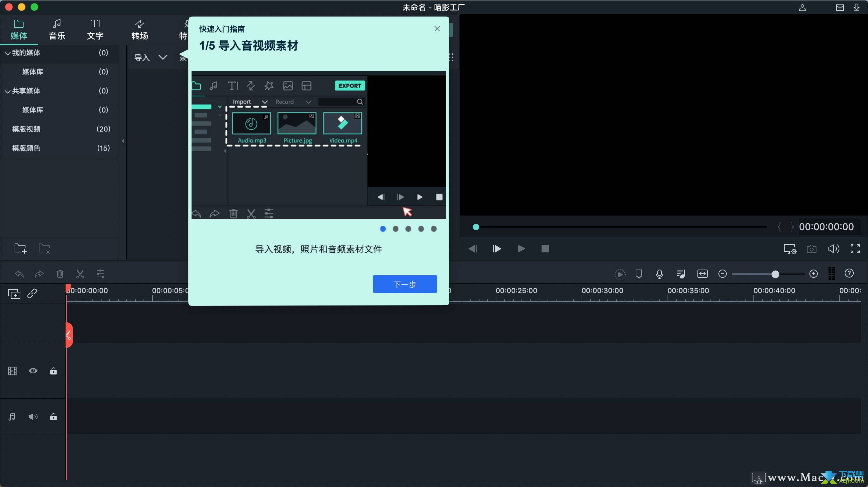Toggle the video track lock
This screenshot has height=487, width=868.
(53, 371)
